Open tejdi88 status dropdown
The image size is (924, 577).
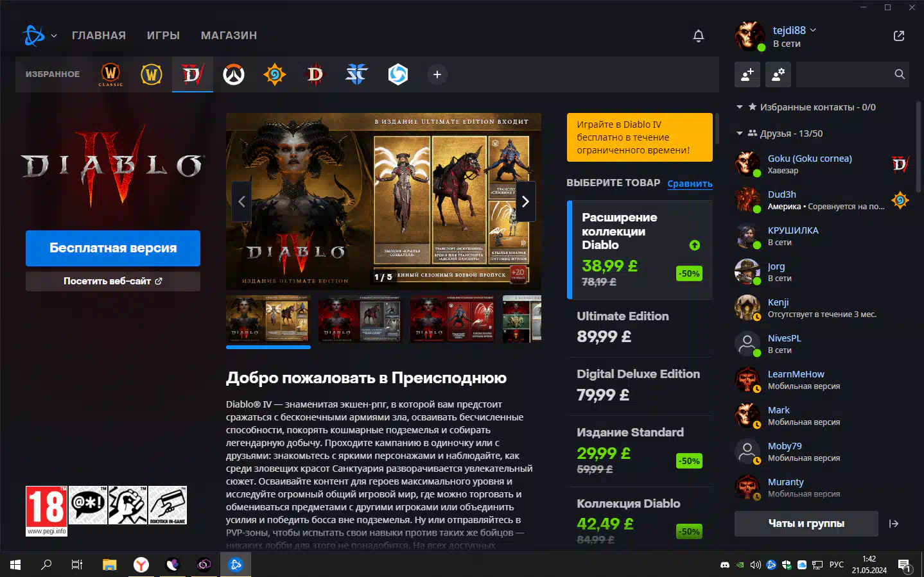(813, 30)
